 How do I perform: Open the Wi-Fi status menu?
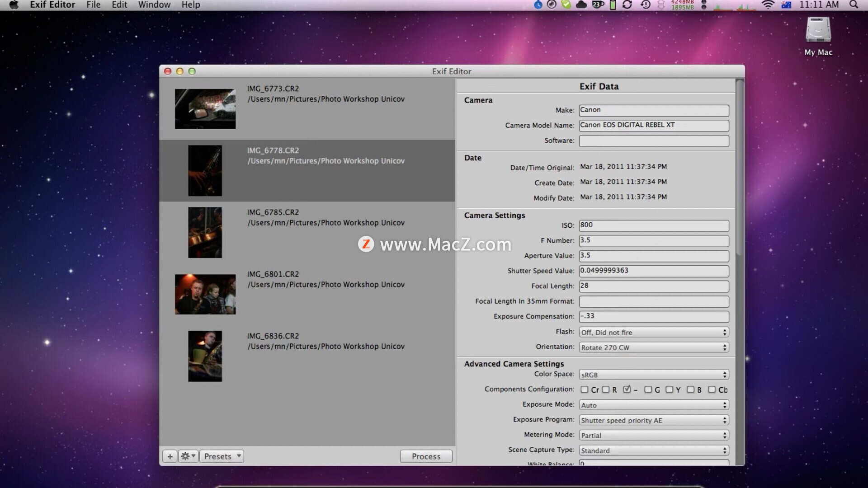[768, 5]
